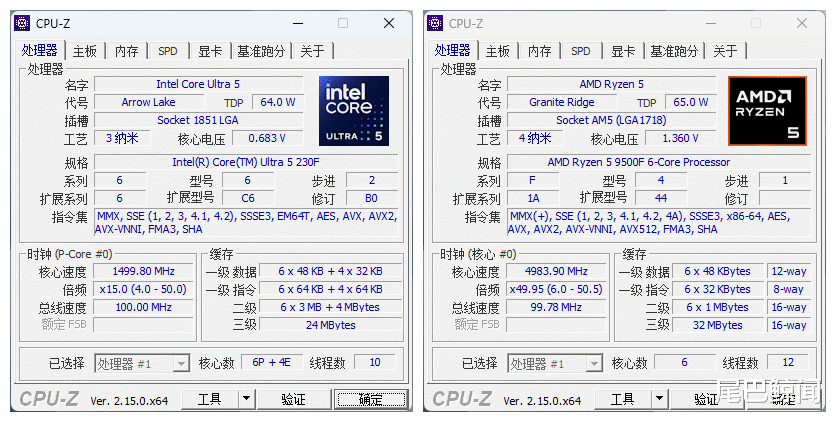The height and width of the screenshot is (422, 836).
Task: Click the specification AMD Ryzen 5 9500F 6-Core Processor
Action: (x=659, y=162)
